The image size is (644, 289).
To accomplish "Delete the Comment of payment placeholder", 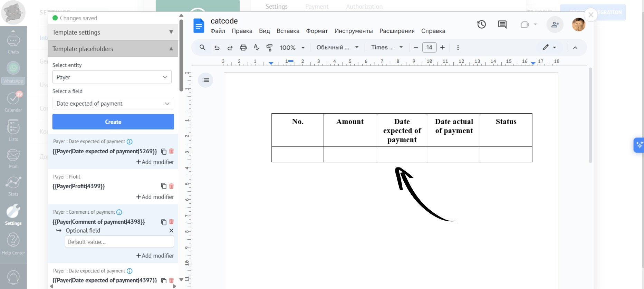I will pyautogui.click(x=171, y=222).
